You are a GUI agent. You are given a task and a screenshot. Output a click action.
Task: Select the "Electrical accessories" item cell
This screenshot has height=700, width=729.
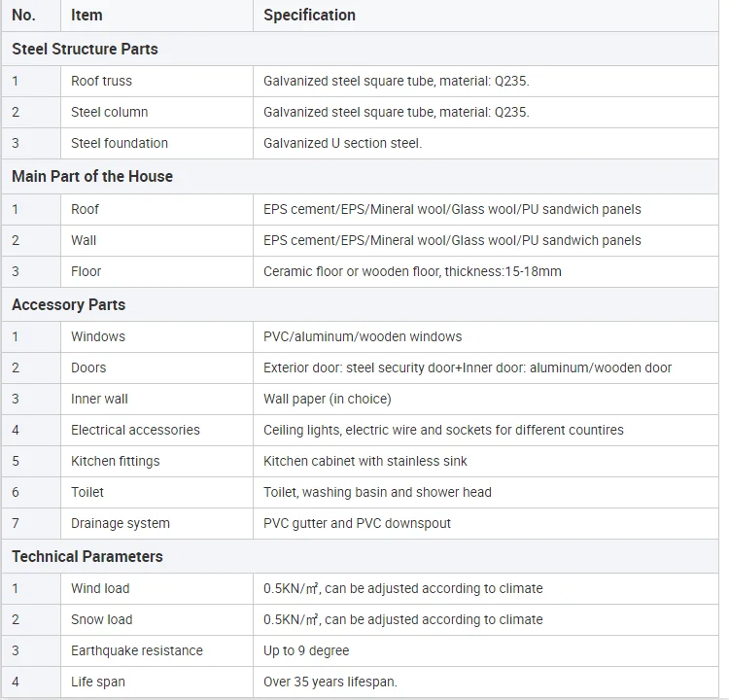click(135, 430)
